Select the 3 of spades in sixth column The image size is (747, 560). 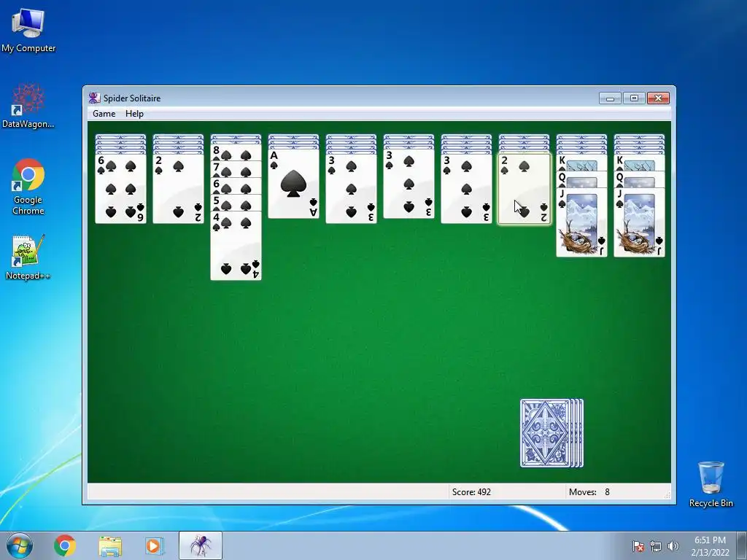click(409, 183)
